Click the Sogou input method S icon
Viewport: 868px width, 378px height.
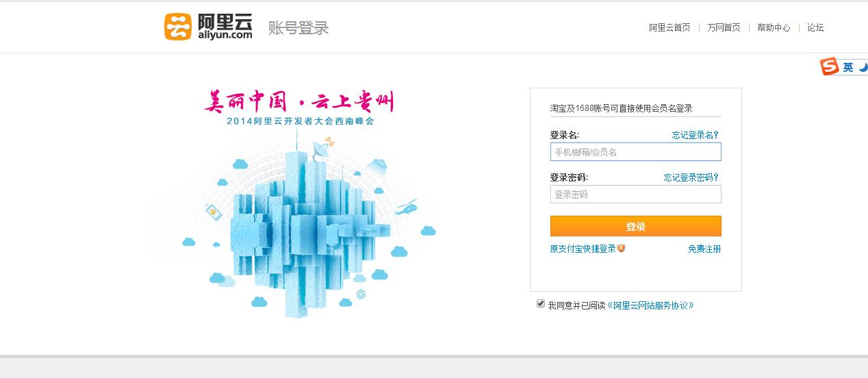[830, 66]
